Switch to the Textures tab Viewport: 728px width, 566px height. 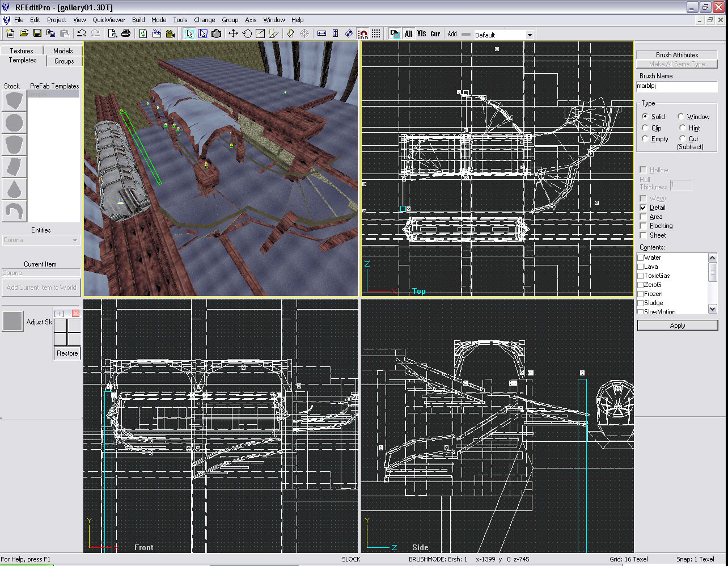pos(22,50)
